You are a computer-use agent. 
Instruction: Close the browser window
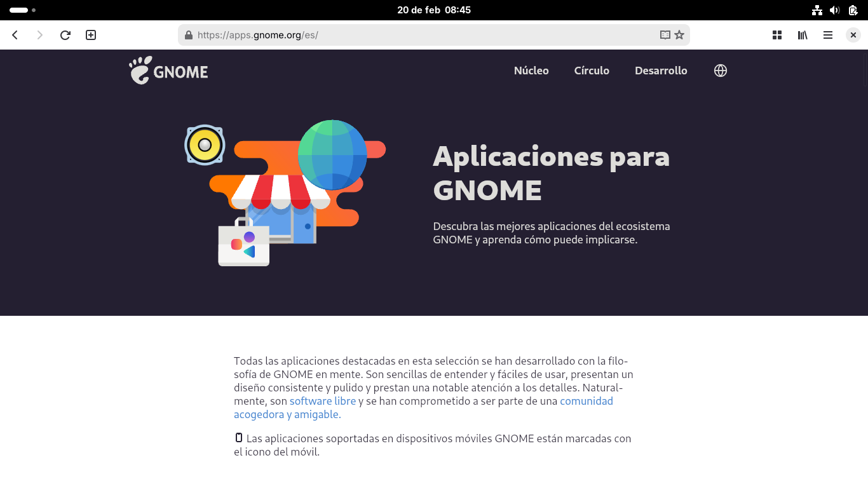[x=853, y=35]
